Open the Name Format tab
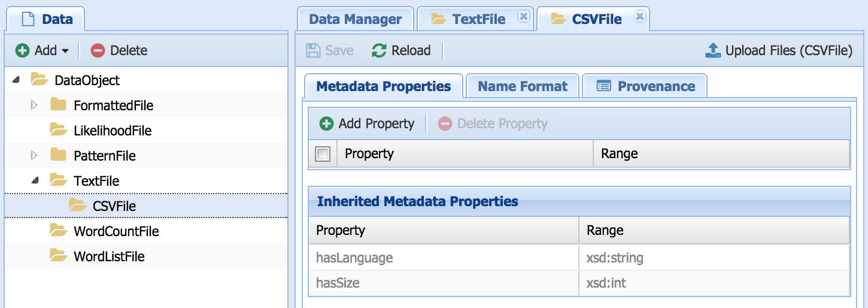Image resolution: width=868 pixels, height=308 pixels. tap(522, 86)
